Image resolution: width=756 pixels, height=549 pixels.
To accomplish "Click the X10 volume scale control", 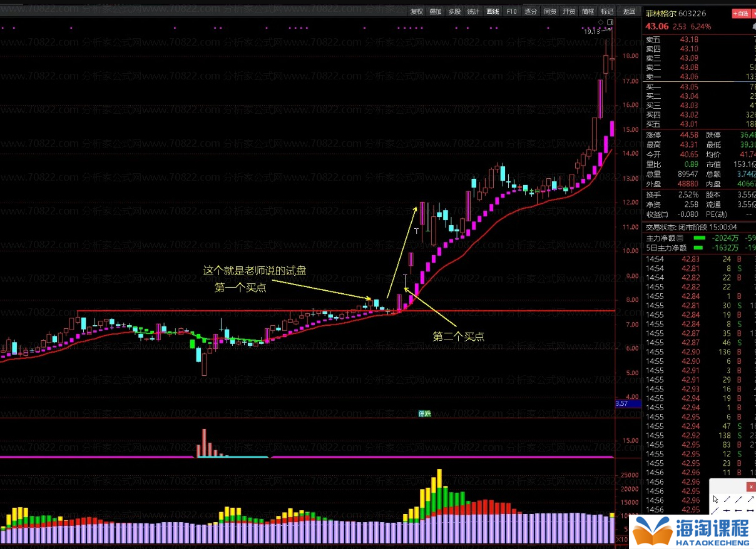I will pyautogui.click(x=622, y=539).
